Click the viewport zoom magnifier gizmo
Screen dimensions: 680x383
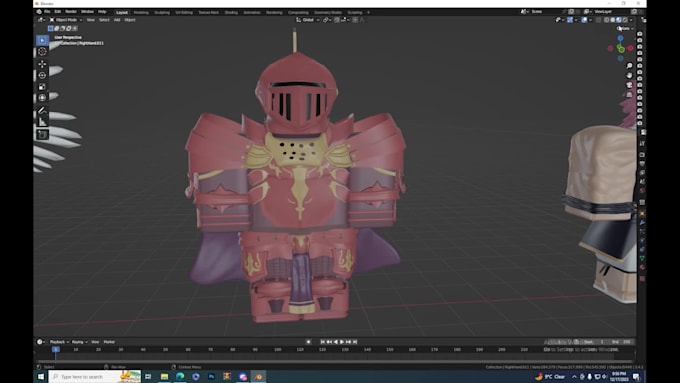(x=629, y=66)
